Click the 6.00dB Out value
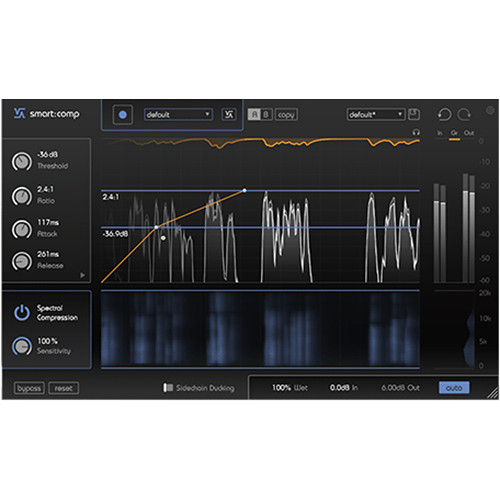 [400, 388]
